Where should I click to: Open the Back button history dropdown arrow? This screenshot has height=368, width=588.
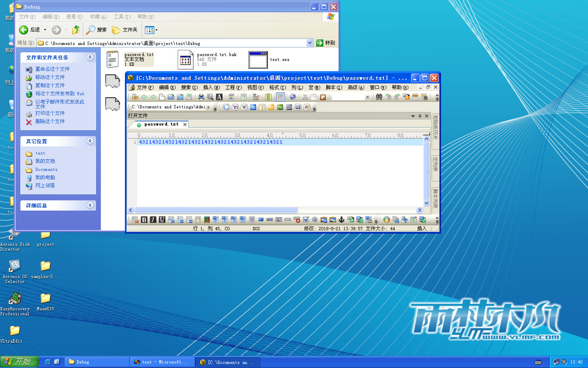pos(45,30)
